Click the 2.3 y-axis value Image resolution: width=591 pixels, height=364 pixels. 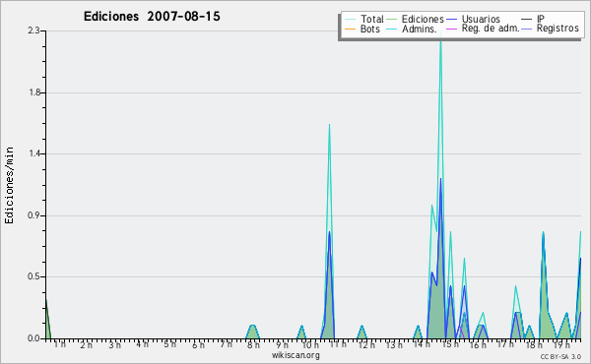point(33,30)
